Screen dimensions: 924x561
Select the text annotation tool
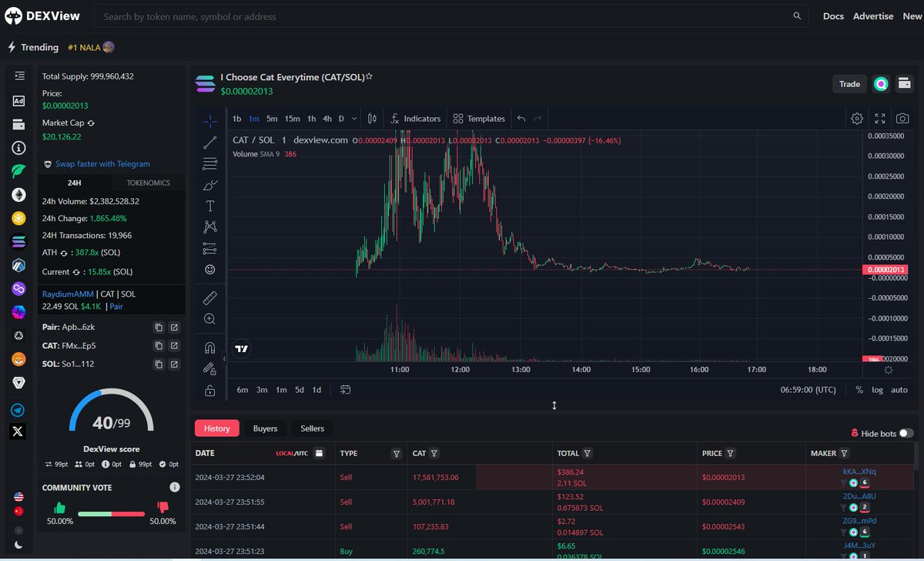point(209,206)
